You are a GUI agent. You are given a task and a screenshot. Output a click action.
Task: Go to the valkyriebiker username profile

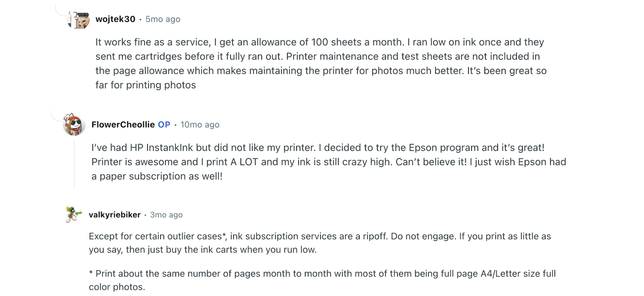(x=115, y=215)
